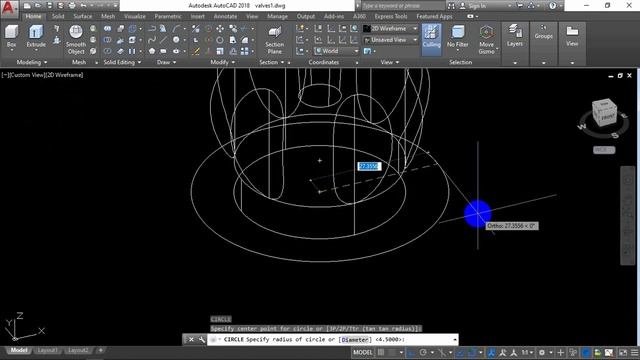The height and width of the screenshot is (360, 640).
Task: Select the Polyline draw tool
Action: pos(152,29)
